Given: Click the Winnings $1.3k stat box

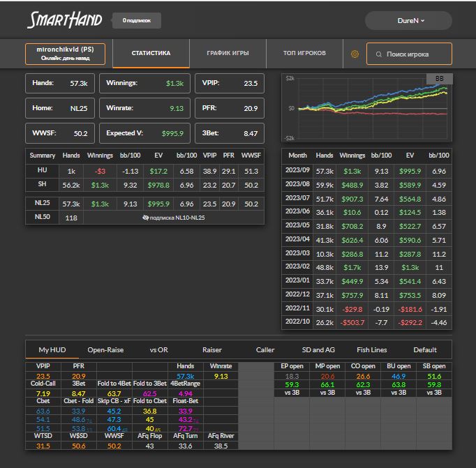Looking at the screenshot, I should [x=144, y=83].
